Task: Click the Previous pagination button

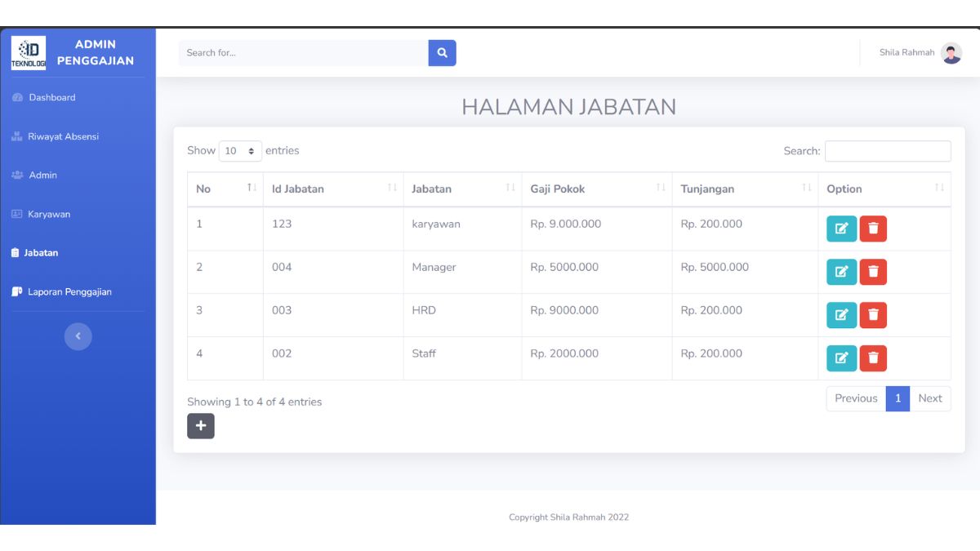Action: [856, 398]
